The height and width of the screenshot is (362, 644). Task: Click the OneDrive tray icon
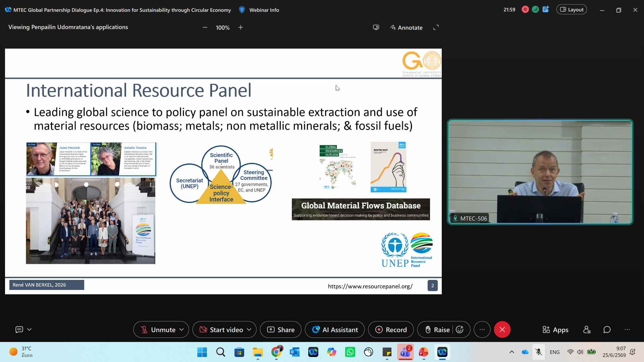525,352
